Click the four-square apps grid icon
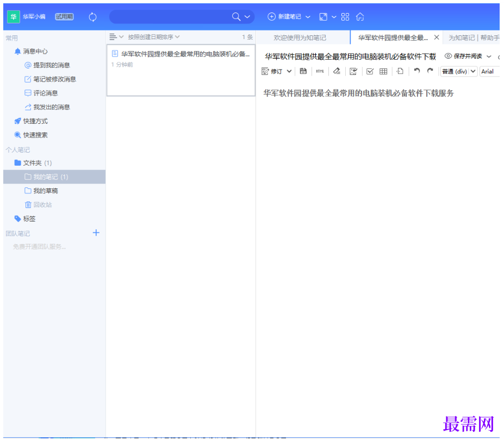504x441 pixels. [345, 17]
